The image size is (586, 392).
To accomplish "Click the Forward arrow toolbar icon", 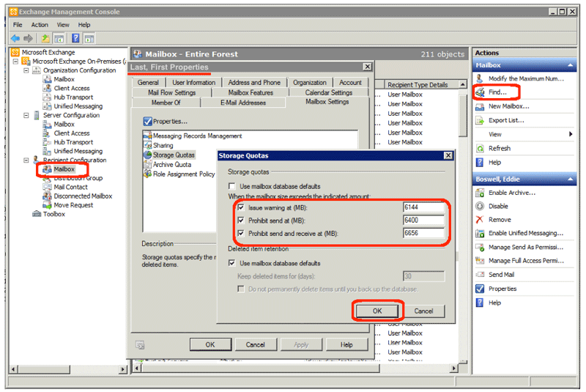I will point(28,38).
